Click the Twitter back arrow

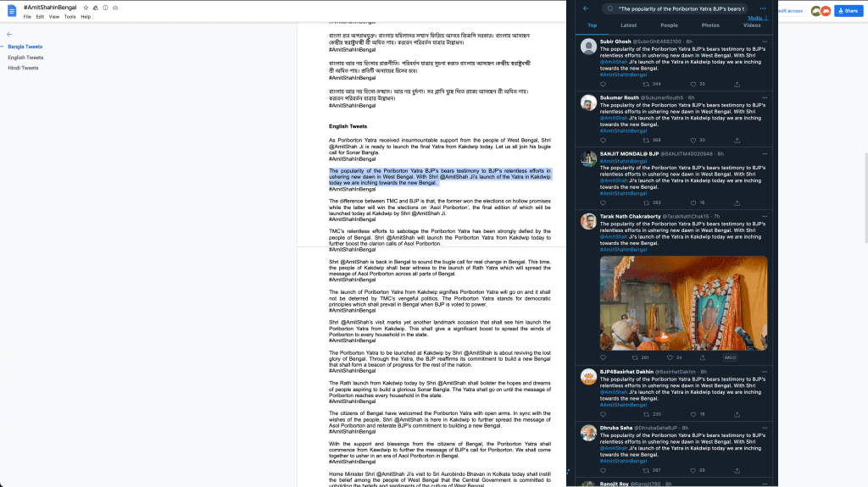point(586,8)
